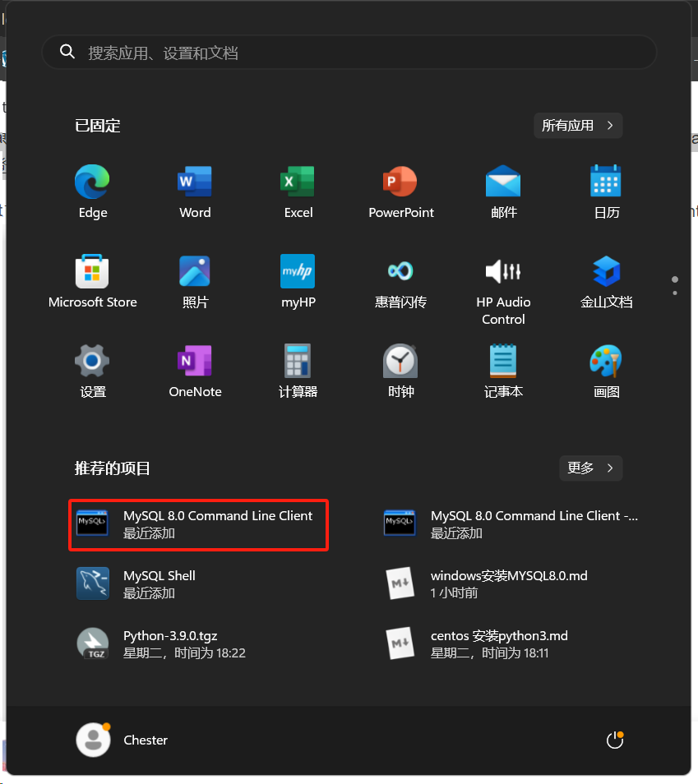The image size is (698, 784).
Task: Open the 邮件 mail app
Action: tap(503, 191)
